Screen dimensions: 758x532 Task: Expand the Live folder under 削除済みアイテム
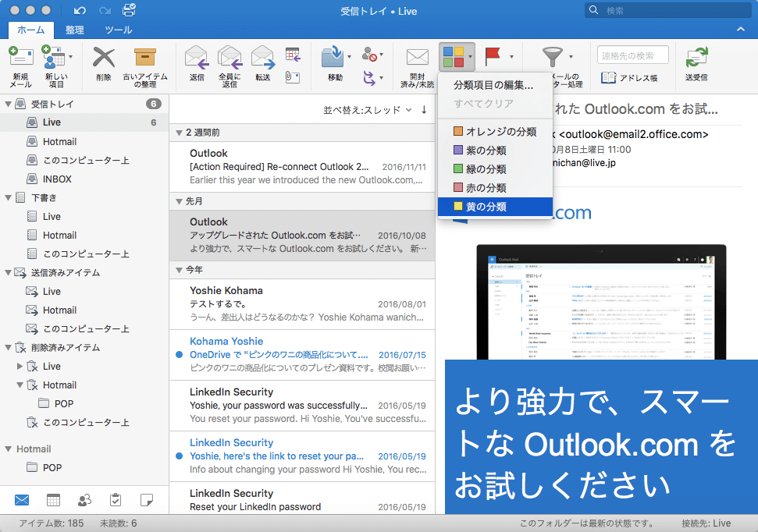(20, 367)
